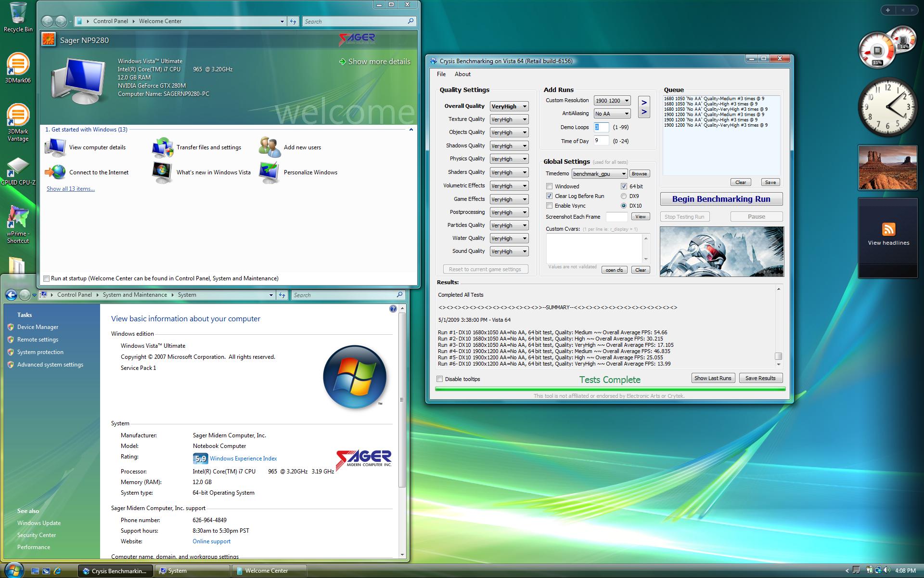Click refresh button in Welcome Center address bar
The image size is (924, 578).
pyautogui.click(x=293, y=21)
